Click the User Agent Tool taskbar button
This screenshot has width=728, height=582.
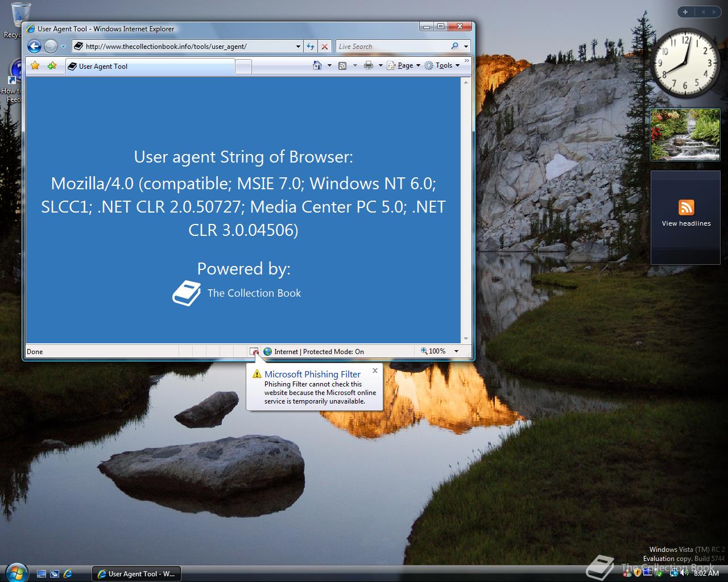136,574
